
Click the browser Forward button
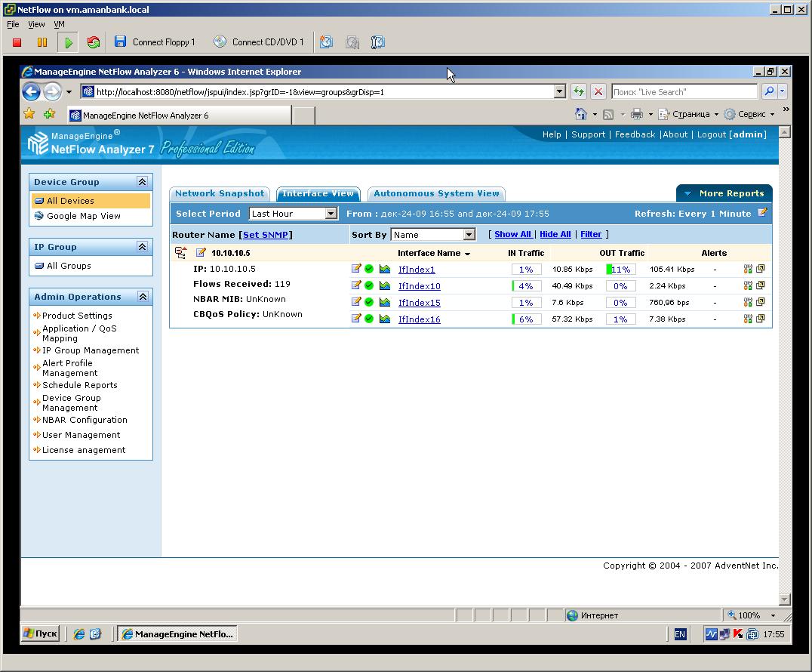coord(52,92)
